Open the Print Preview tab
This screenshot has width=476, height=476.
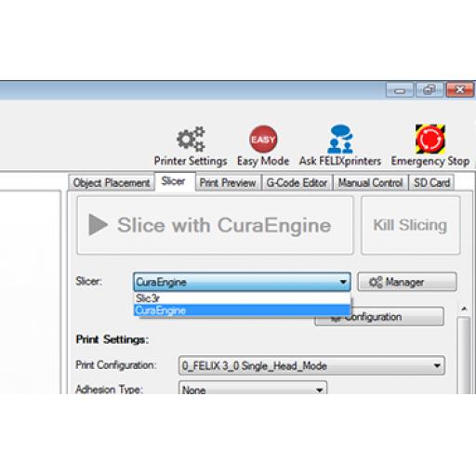tap(228, 183)
